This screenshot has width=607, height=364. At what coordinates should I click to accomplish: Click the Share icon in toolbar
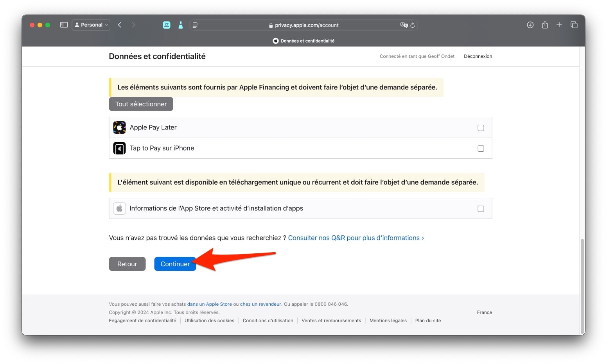[x=544, y=25]
